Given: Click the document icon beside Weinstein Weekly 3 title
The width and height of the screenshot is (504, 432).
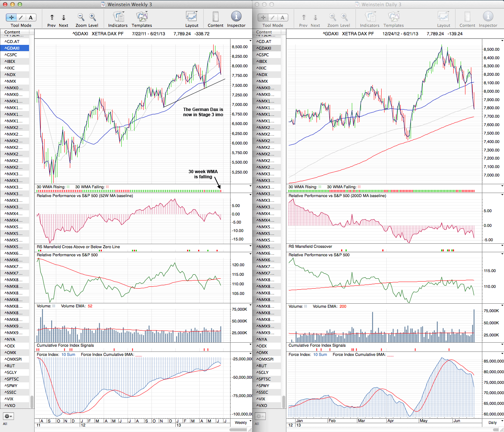Looking at the screenshot, I should (103, 4).
